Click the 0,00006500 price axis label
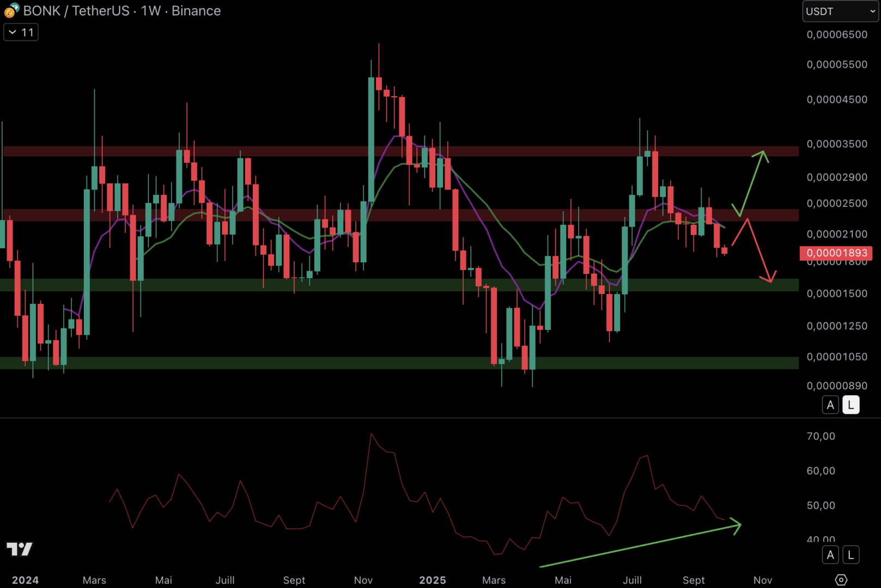The image size is (881, 588). coord(837,35)
